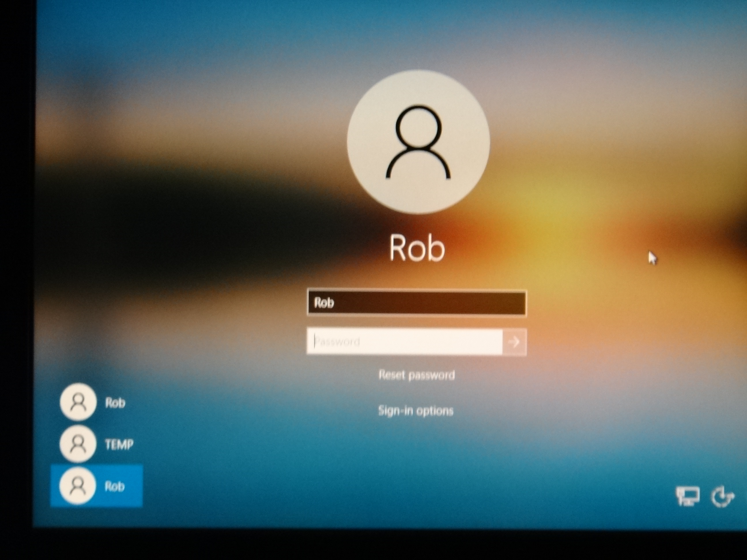Screen dimensions: 747x560
Task: Open the network connection icon
Action: pyautogui.click(x=687, y=497)
